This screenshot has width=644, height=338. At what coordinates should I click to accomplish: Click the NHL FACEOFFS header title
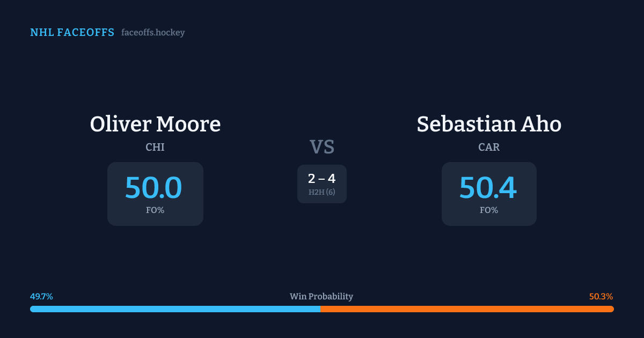tap(72, 33)
